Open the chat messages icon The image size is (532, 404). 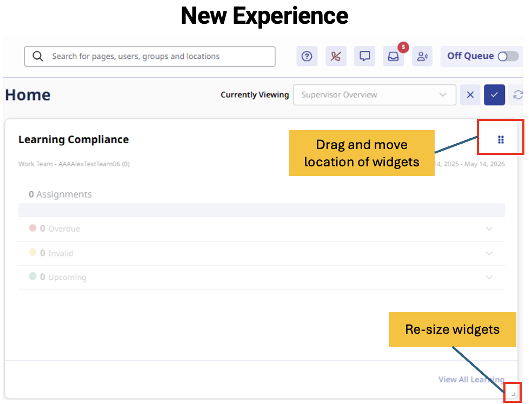[365, 56]
